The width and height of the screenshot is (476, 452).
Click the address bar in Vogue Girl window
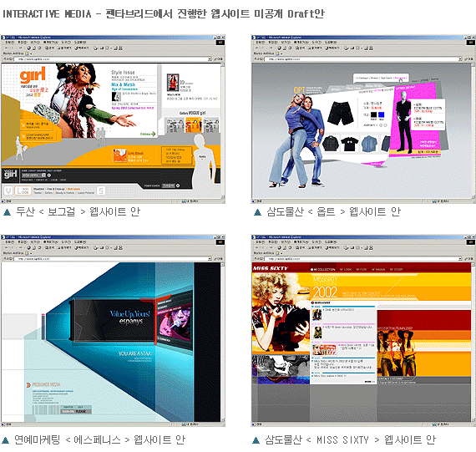point(112,59)
